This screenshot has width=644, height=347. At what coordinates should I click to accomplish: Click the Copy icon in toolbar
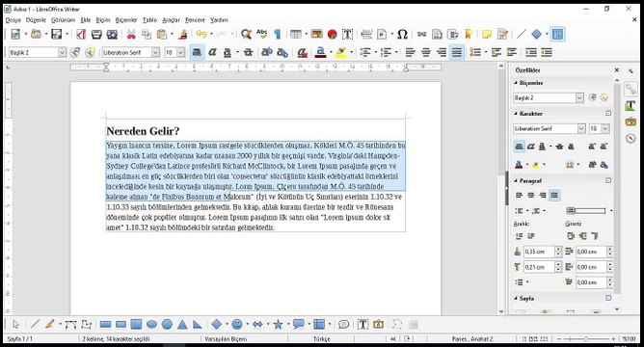(147, 34)
